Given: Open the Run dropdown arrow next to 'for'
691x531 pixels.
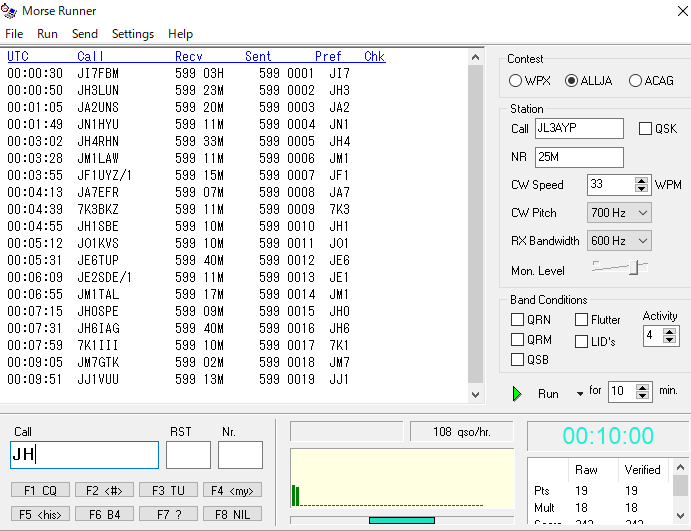Looking at the screenshot, I should (x=580, y=394).
